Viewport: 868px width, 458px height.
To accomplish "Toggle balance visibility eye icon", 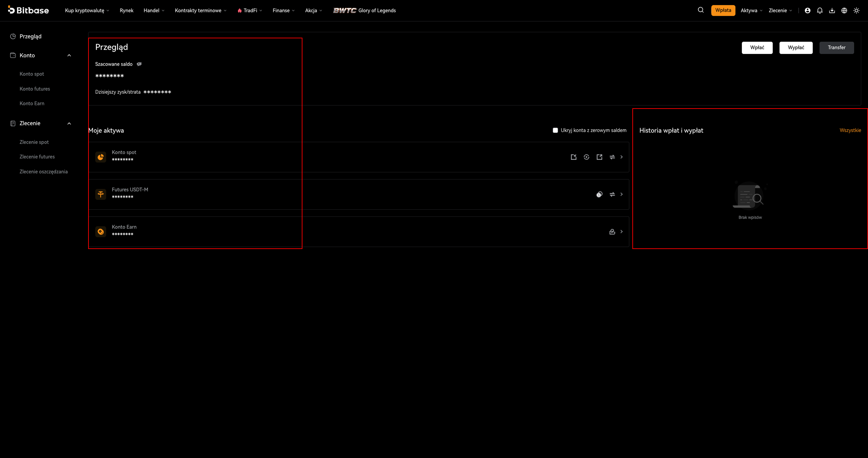I will coord(139,64).
